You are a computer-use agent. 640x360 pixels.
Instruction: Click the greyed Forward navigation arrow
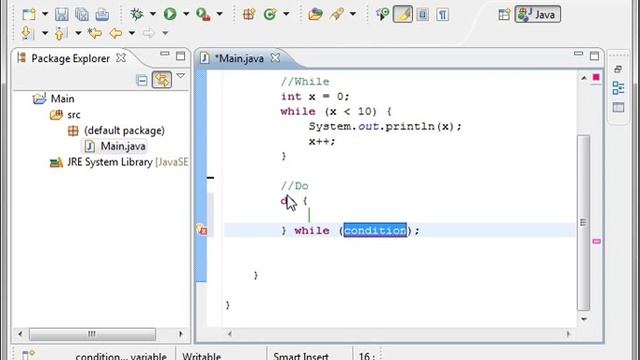(x=149, y=33)
